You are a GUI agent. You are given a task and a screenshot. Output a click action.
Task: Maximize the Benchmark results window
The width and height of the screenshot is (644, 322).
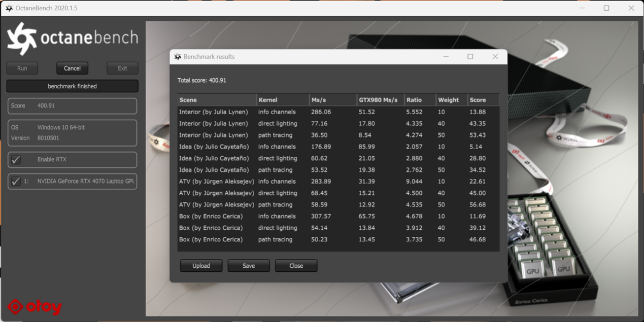[x=470, y=57]
